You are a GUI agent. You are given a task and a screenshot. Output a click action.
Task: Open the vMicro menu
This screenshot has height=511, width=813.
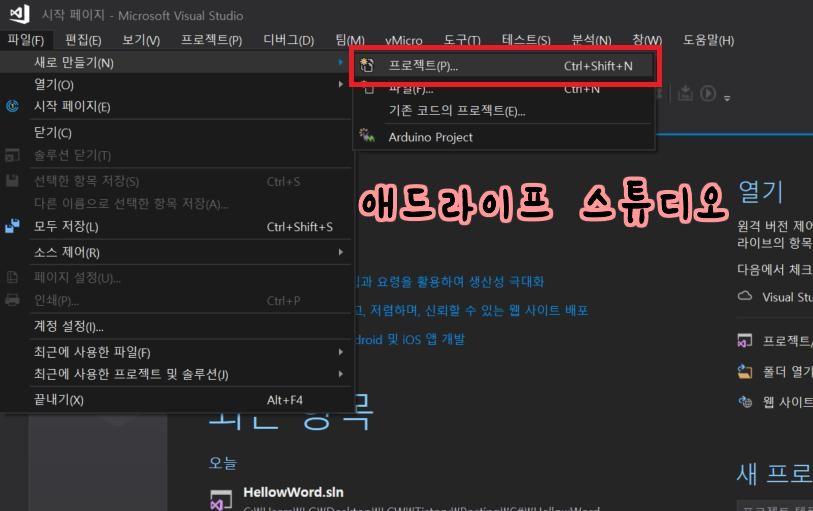(x=403, y=40)
